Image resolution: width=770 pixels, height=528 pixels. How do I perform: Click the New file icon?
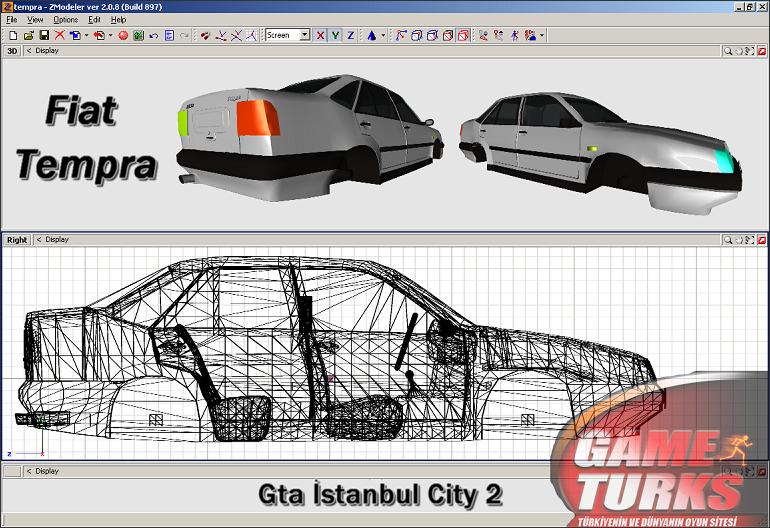click(13, 35)
